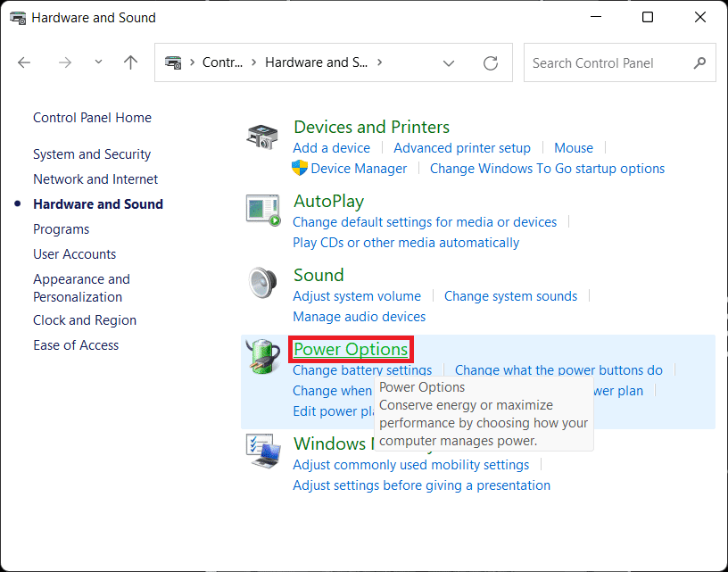Click the Sound speaker icon
Image resolution: width=728 pixels, height=572 pixels.
(263, 282)
